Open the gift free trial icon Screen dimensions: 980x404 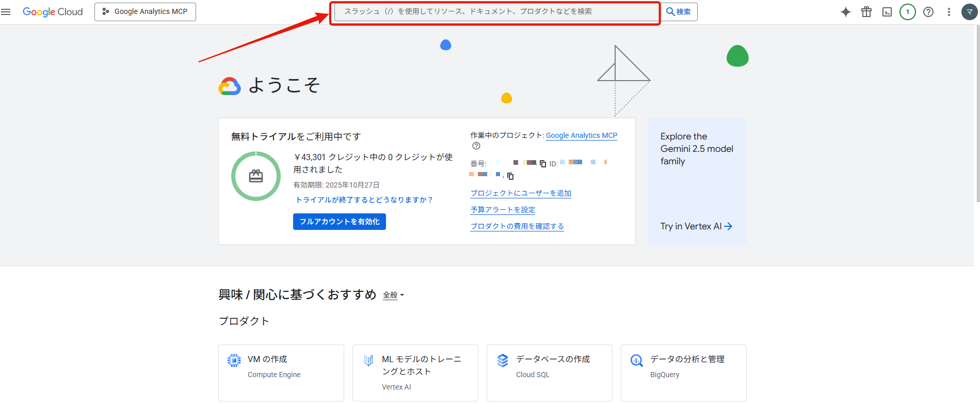866,12
